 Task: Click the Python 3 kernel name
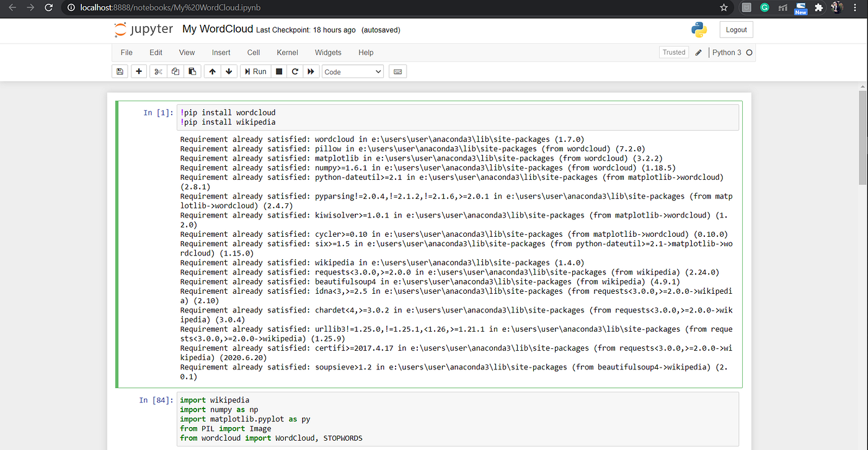point(727,53)
